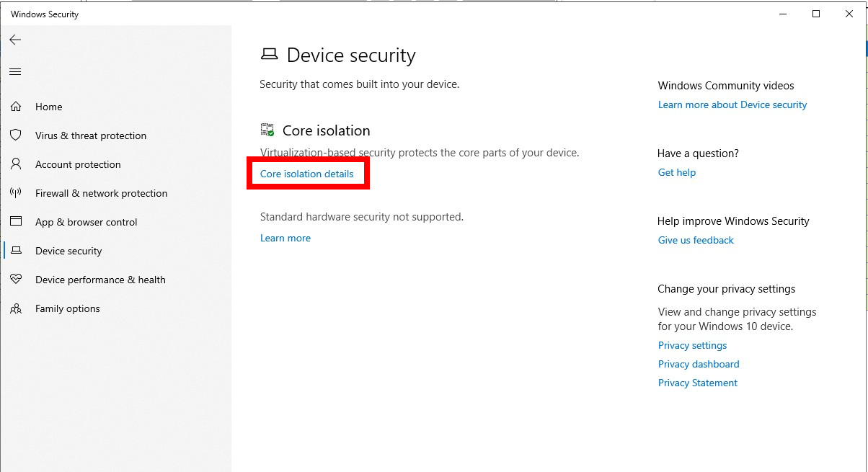Click 'Help improve Windows Security' heading
The width and height of the screenshot is (868, 472).
point(733,221)
